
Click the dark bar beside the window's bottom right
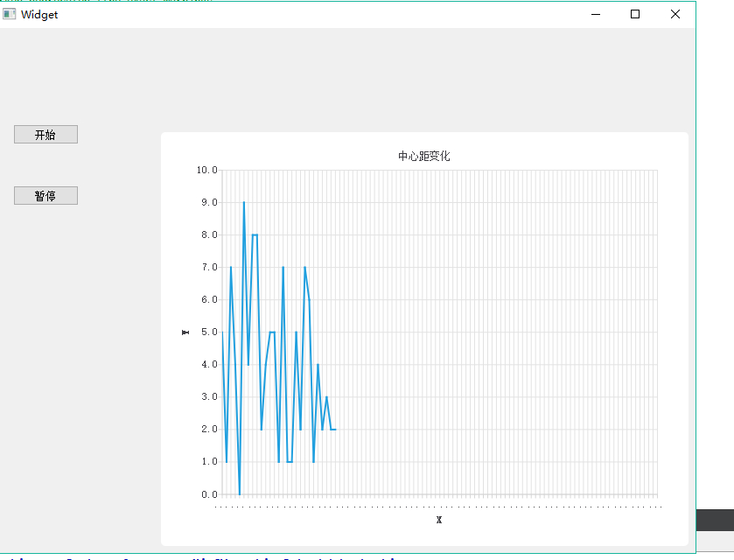pos(716,521)
